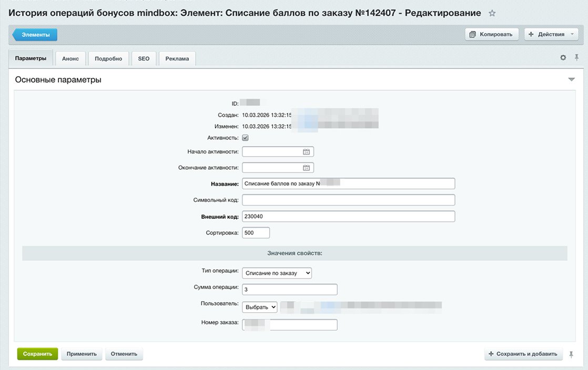Go back to the Элементы list
Screen dimensions: 588x370
coord(35,35)
